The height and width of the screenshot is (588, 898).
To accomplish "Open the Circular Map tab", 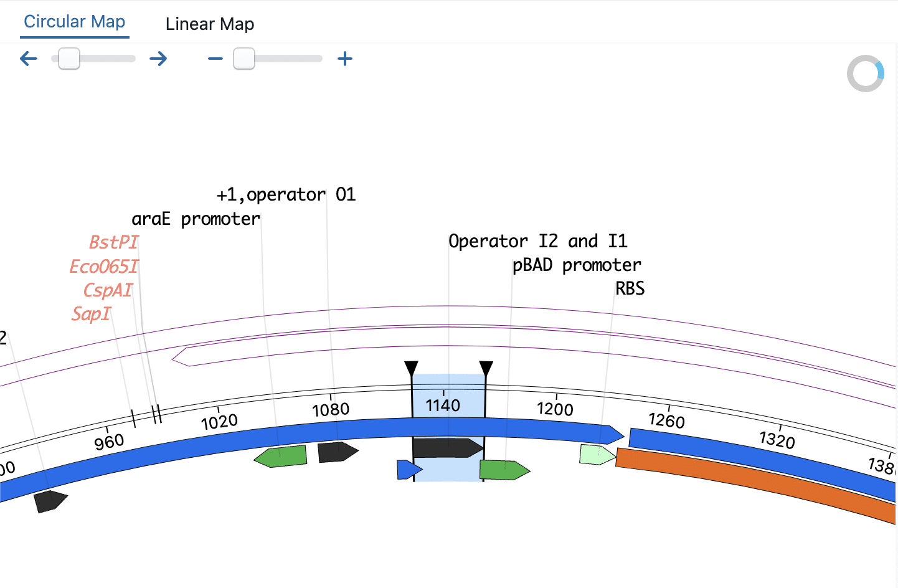I will click(73, 21).
